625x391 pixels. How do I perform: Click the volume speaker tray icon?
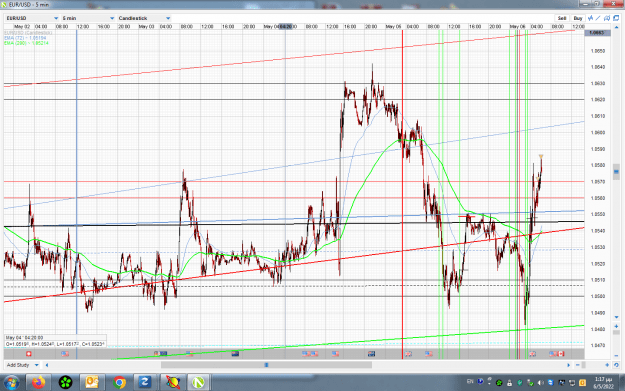pos(541,383)
